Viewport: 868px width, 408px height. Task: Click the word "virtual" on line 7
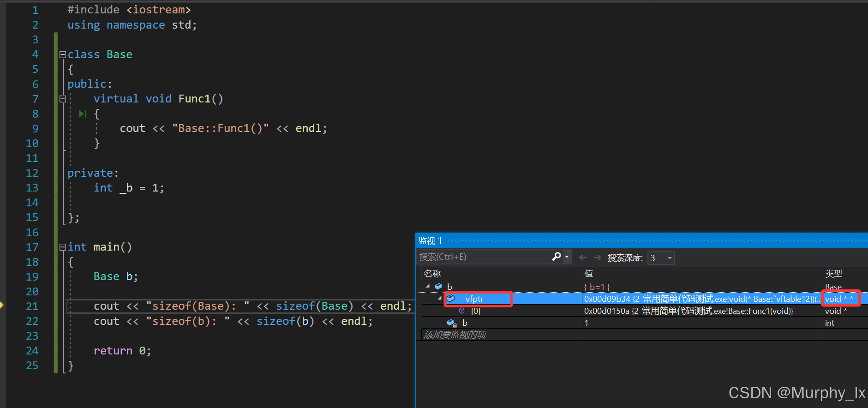click(x=116, y=99)
